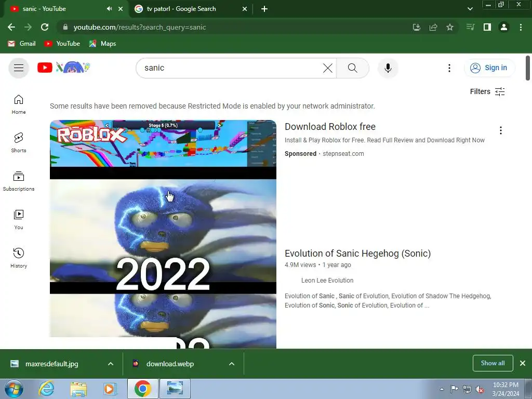Open Chrome's three-dot menu
This screenshot has height=399, width=532.
point(521,27)
